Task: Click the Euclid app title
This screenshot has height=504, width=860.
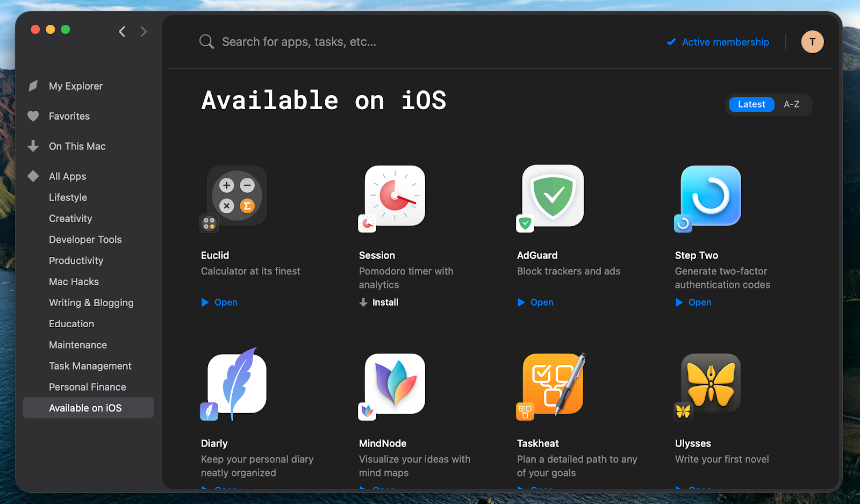Action: pos(215,255)
